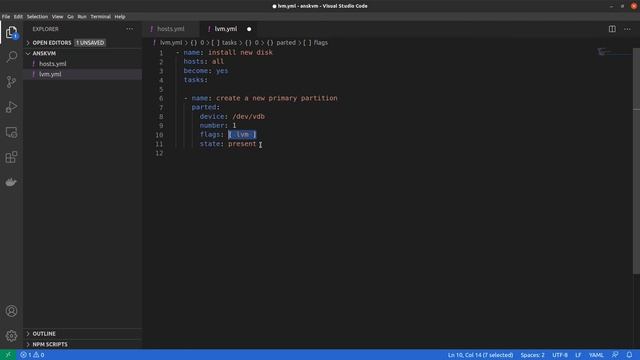640x360 pixels.
Task: Open the Run and Debug view icon
Action: coord(11,107)
